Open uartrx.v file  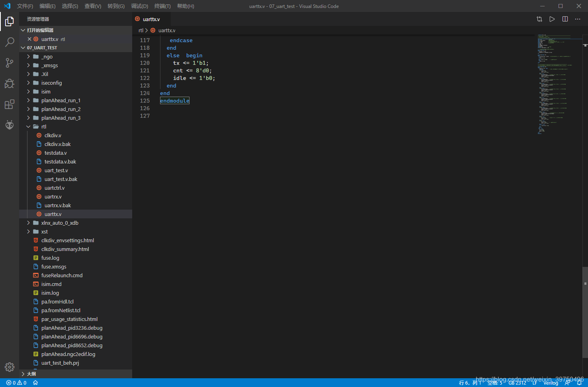pos(76,196)
